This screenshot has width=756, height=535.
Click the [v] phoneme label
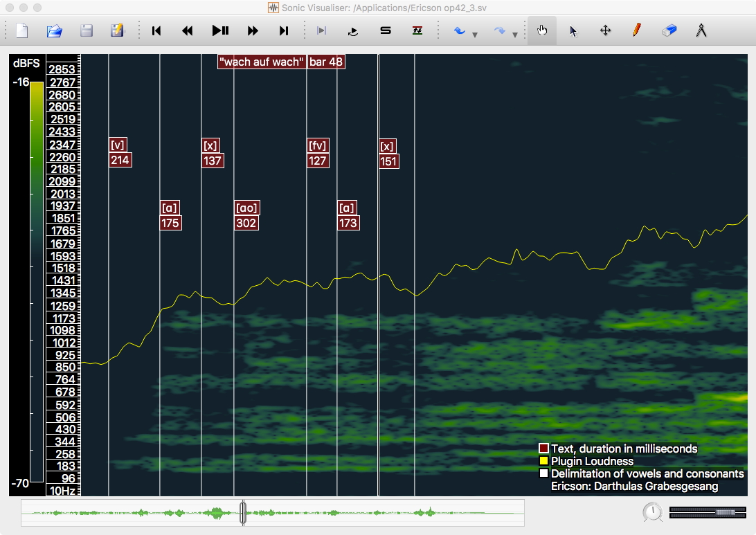coord(118,145)
